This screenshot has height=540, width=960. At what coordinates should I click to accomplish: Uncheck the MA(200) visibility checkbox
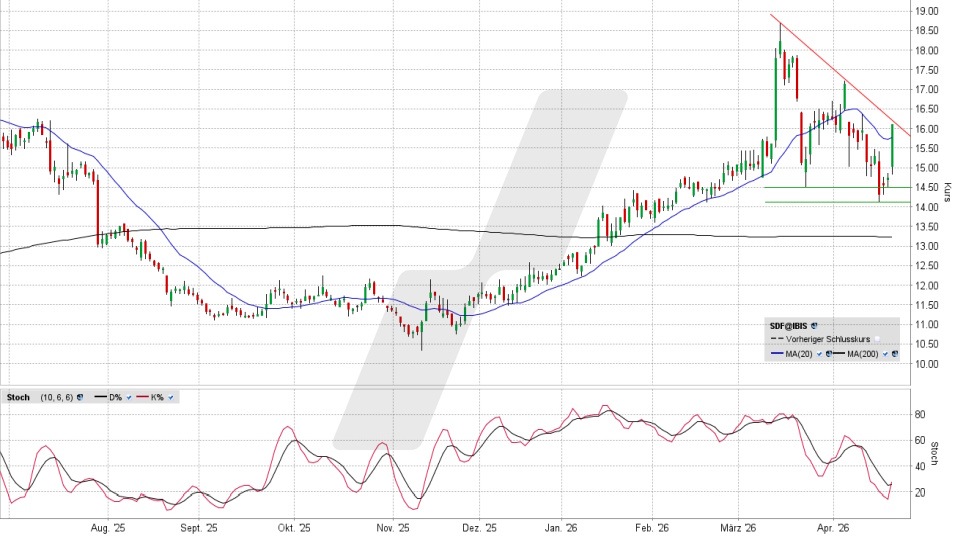[884, 354]
